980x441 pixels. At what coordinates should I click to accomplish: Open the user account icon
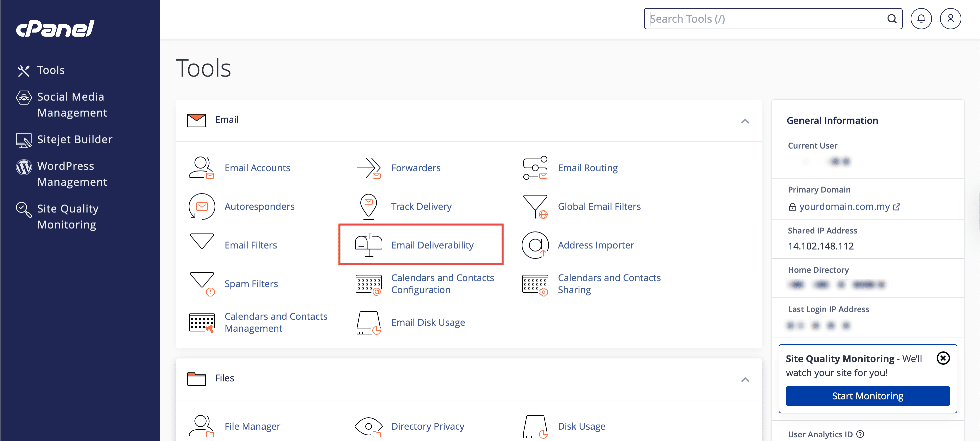[x=950, y=19]
